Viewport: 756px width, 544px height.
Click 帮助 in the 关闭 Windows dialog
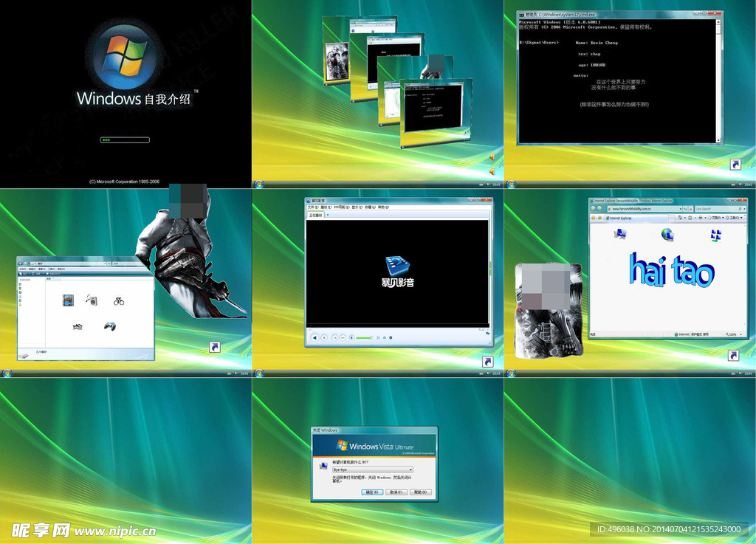coord(420,492)
